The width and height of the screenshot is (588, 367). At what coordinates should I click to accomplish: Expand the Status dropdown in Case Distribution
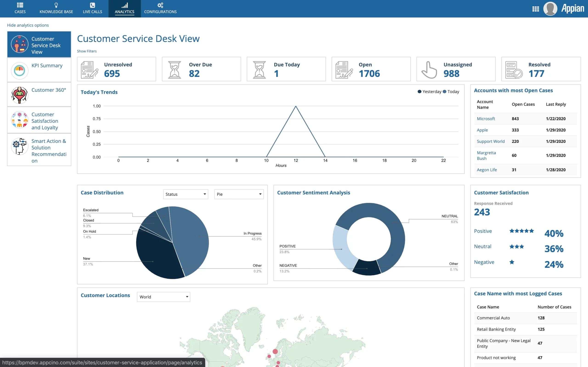click(x=186, y=194)
